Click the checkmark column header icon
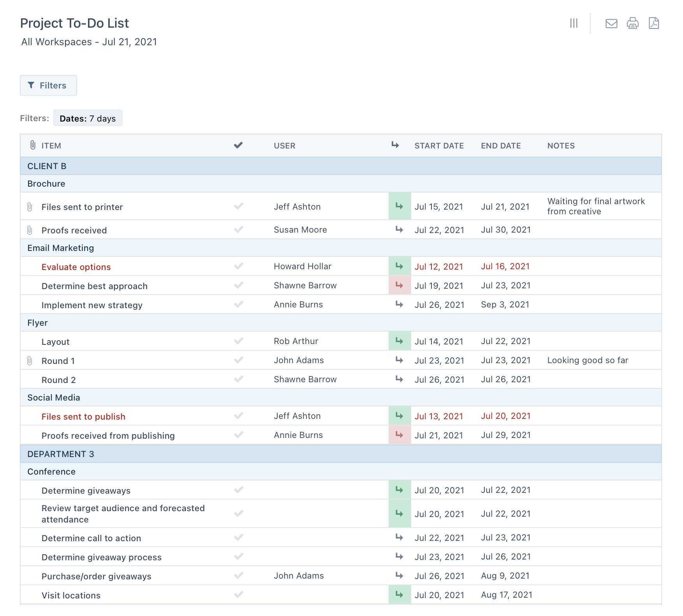Screen dimensions: 683x616 click(x=238, y=145)
